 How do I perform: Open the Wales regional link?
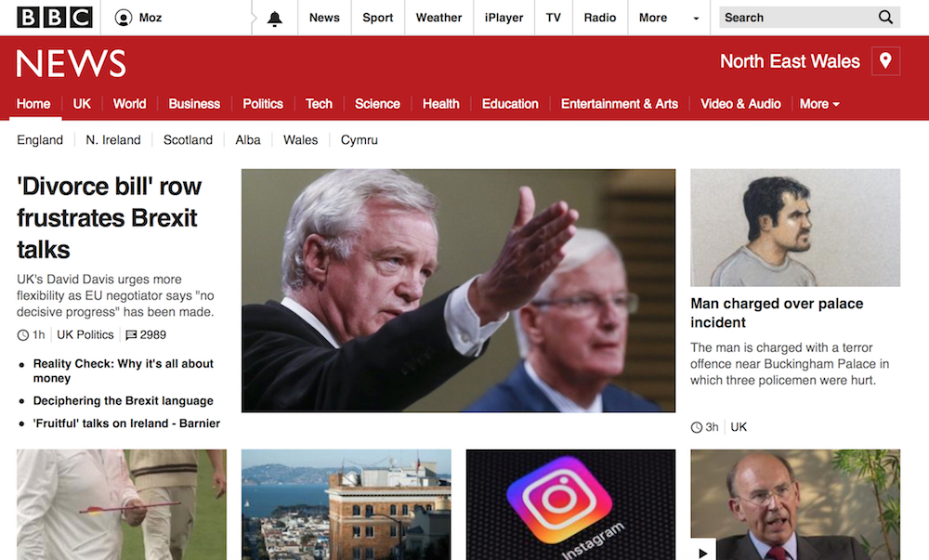300,140
